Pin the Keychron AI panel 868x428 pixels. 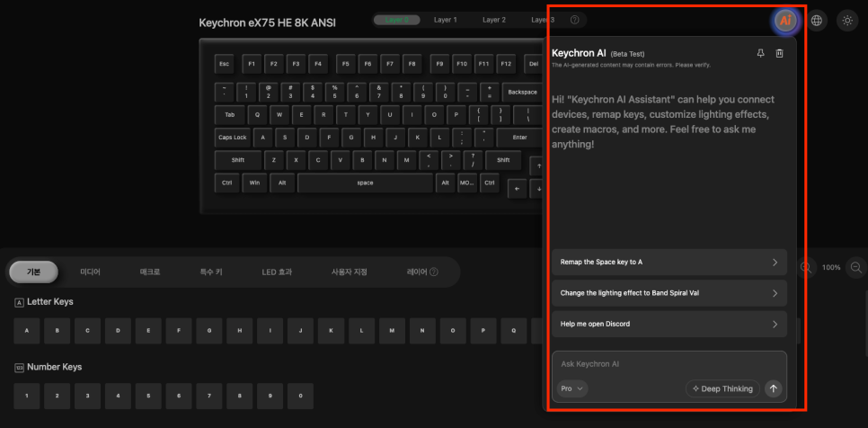tap(760, 53)
